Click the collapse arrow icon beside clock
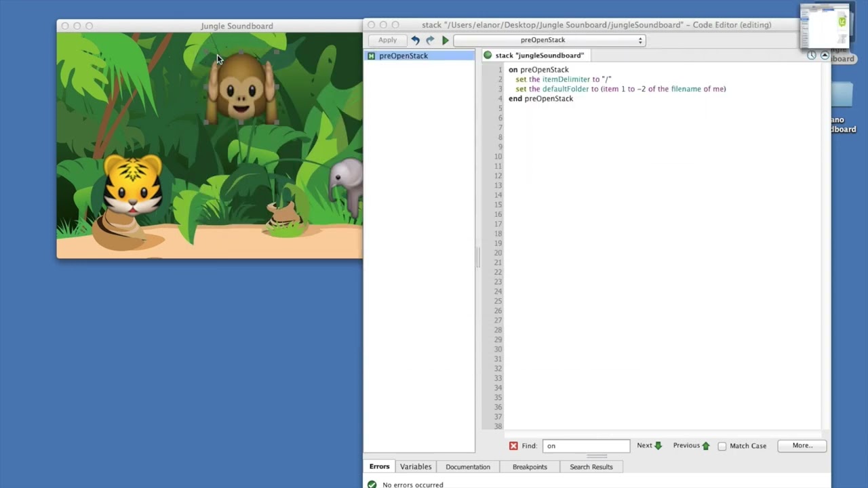The height and width of the screenshot is (488, 868). tap(825, 56)
